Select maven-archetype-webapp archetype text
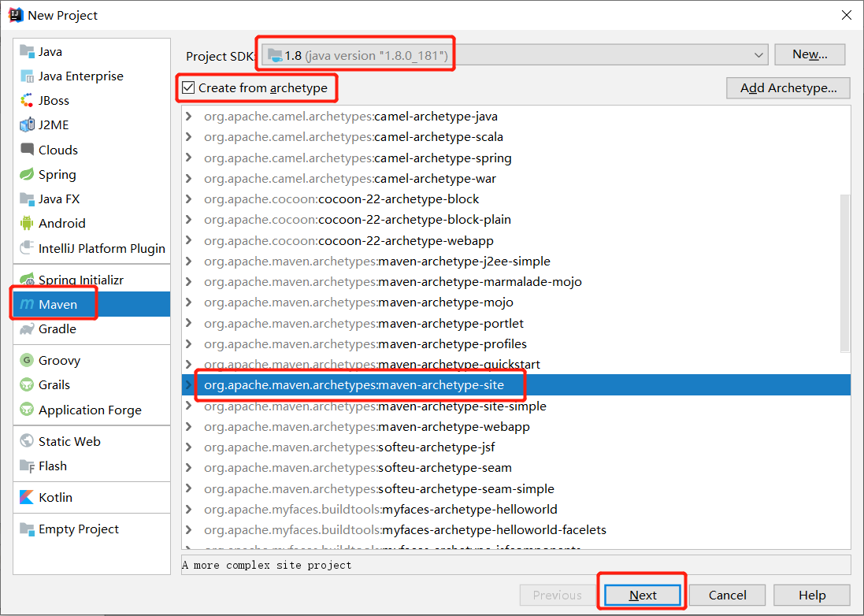Viewport: 864px width, 616px height. point(454,426)
